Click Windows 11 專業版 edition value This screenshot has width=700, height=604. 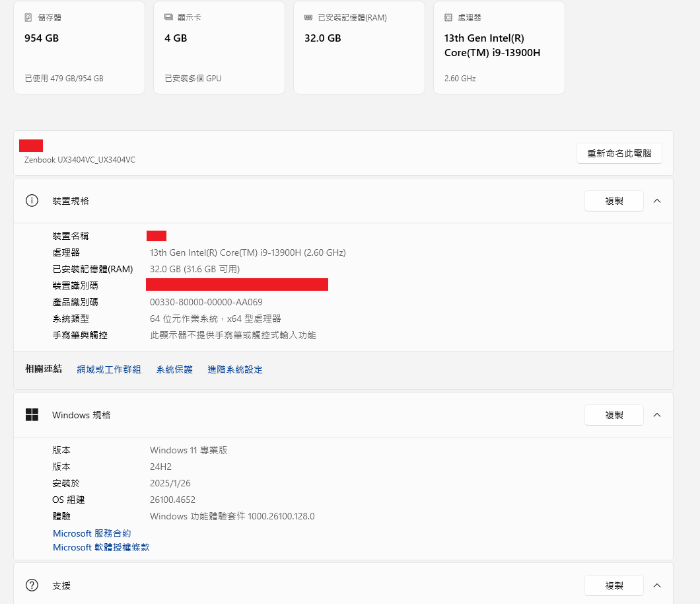[x=188, y=450]
